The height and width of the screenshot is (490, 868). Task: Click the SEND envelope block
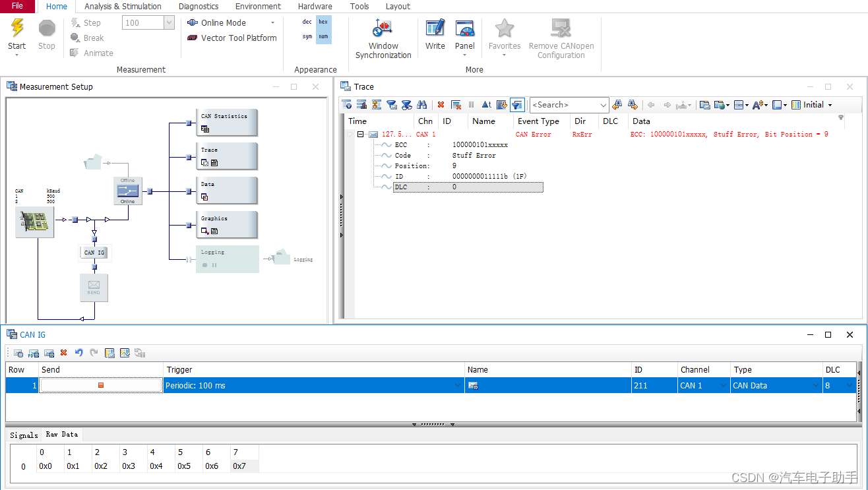pyautogui.click(x=94, y=288)
